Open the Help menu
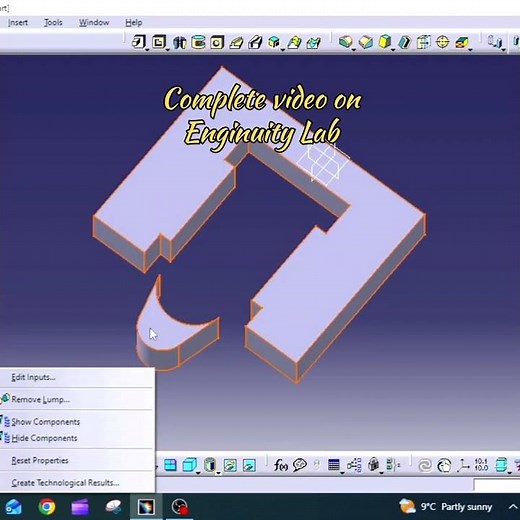 [134, 23]
